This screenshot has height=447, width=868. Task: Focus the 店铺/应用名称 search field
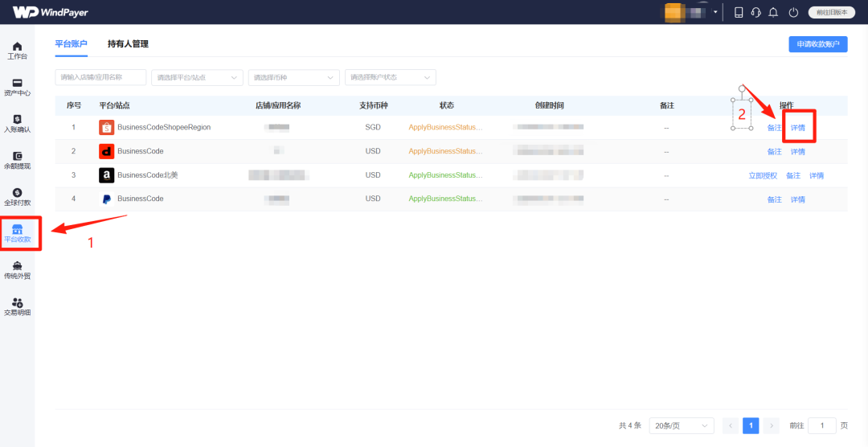point(100,77)
